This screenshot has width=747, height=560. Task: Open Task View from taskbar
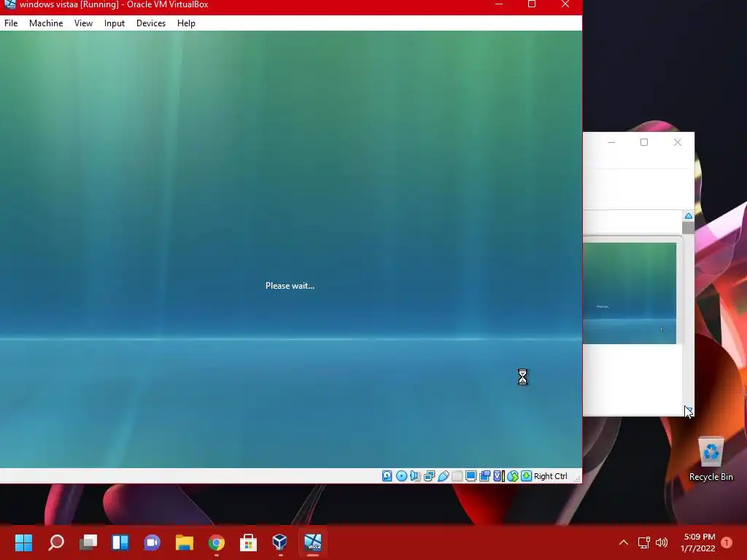88,542
